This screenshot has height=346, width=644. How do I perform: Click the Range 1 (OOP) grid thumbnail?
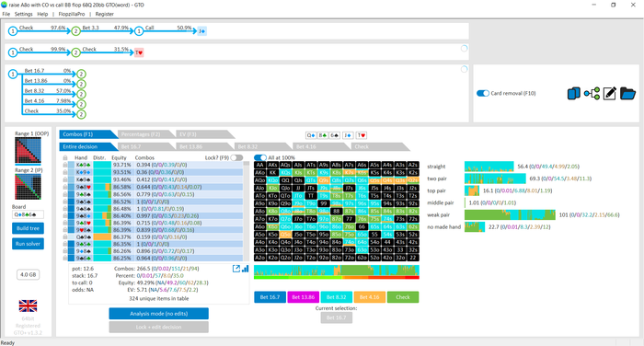28,150
